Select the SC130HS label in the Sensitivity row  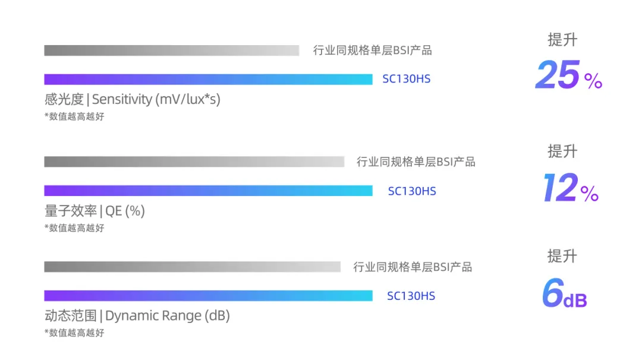pyautogui.click(x=406, y=79)
